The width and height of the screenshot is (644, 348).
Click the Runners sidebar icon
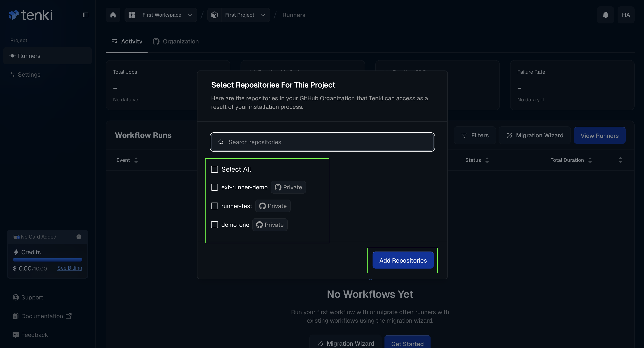pyautogui.click(x=13, y=56)
